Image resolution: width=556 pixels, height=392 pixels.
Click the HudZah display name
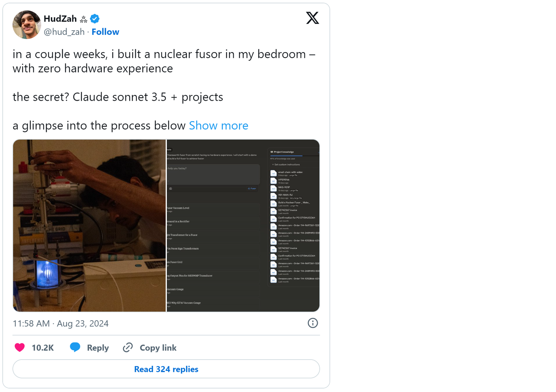60,19
